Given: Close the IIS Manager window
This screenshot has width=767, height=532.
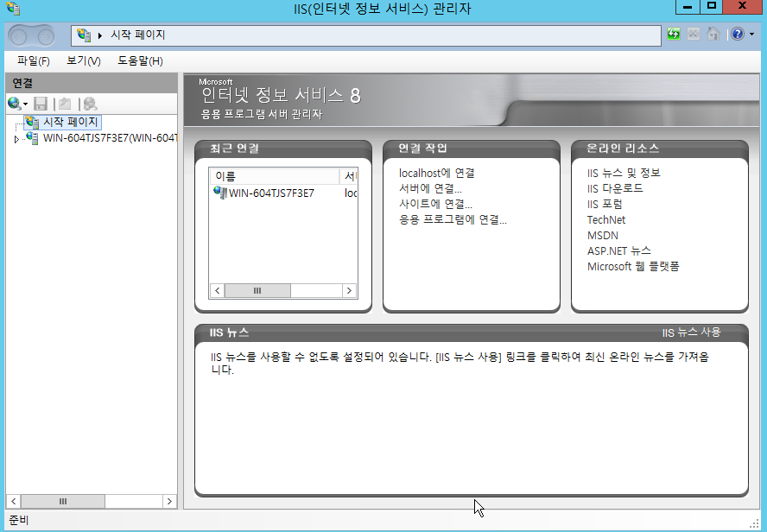Looking at the screenshot, I should (x=742, y=6).
